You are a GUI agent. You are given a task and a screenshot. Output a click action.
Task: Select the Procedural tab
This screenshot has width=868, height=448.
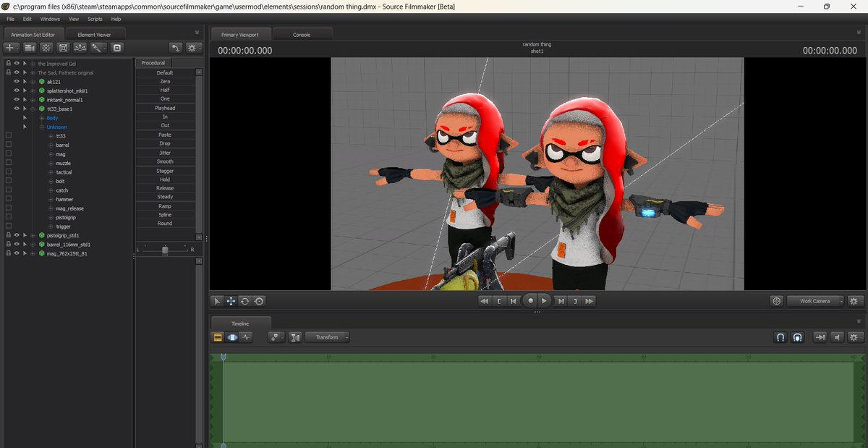[x=153, y=63]
